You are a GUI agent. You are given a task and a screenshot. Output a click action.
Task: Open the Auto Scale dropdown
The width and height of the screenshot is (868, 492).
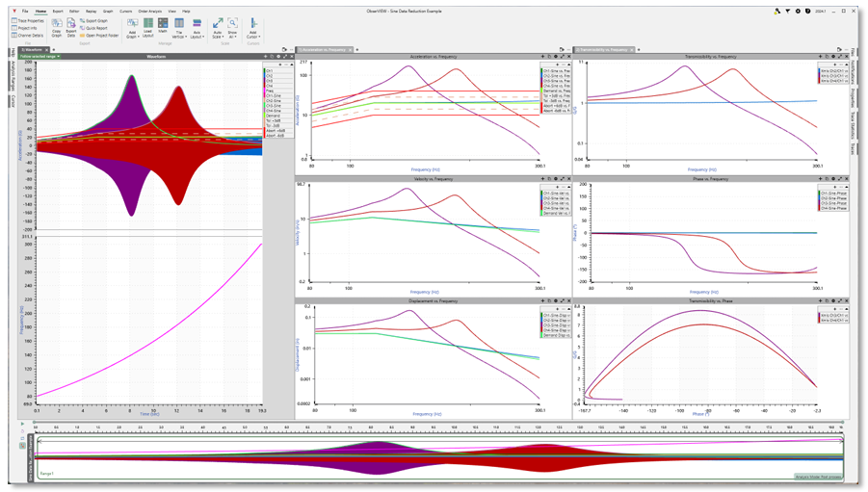[x=218, y=28]
